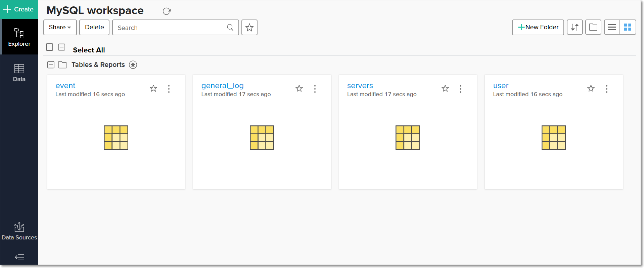Click the New Folder button

click(x=538, y=27)
